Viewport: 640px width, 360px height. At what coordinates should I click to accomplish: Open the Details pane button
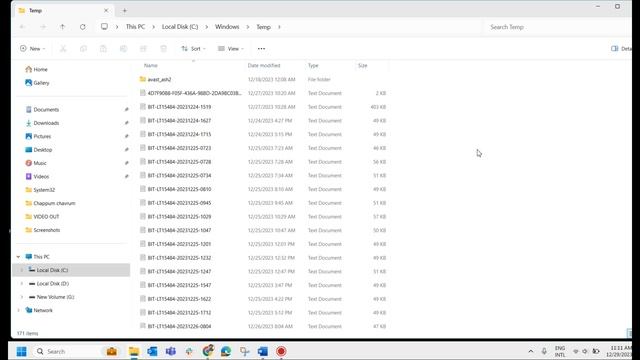click(x=620, y=49)
